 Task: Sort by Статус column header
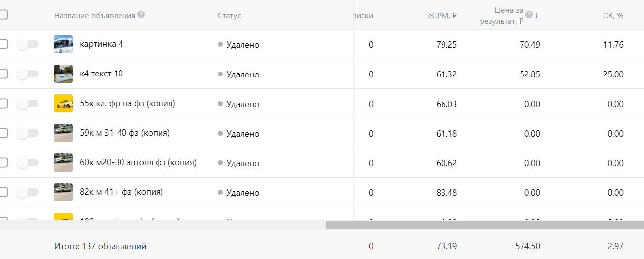[x=229, y=16]
